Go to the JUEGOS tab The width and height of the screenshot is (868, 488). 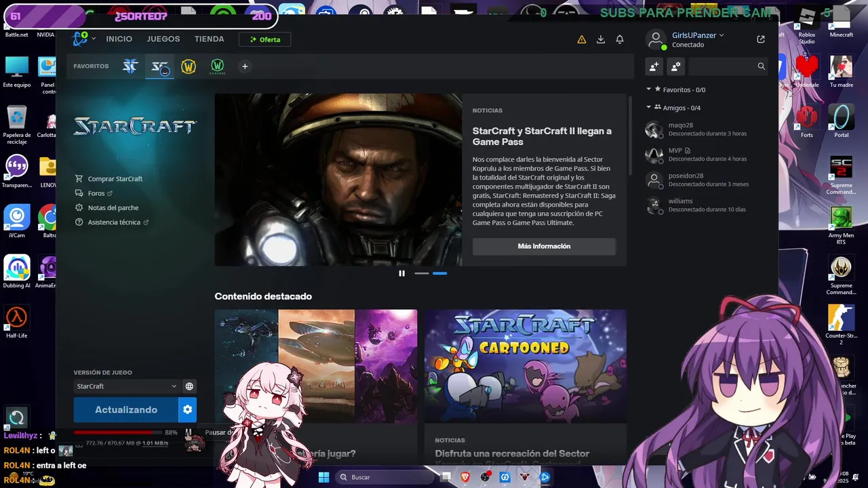[163, 39]
